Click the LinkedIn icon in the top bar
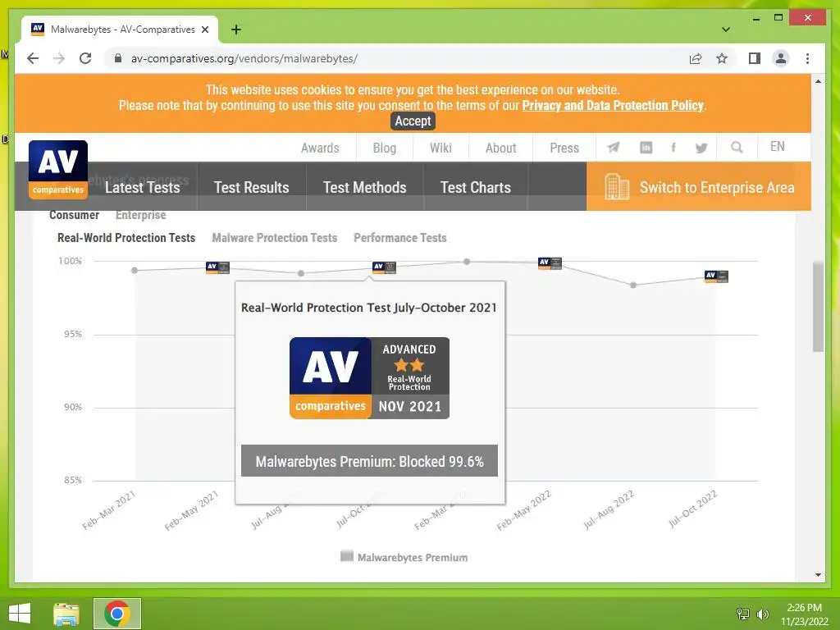 (x=646, y=148)
